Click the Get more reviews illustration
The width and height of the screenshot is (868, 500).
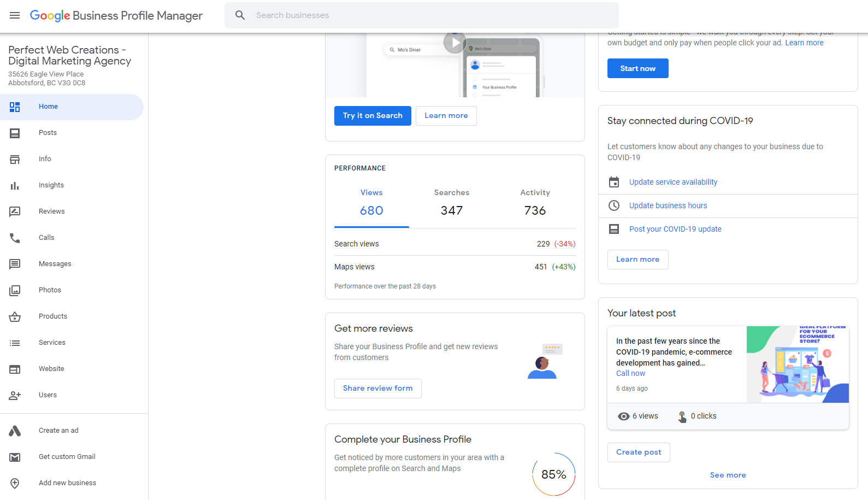(545, 361)
